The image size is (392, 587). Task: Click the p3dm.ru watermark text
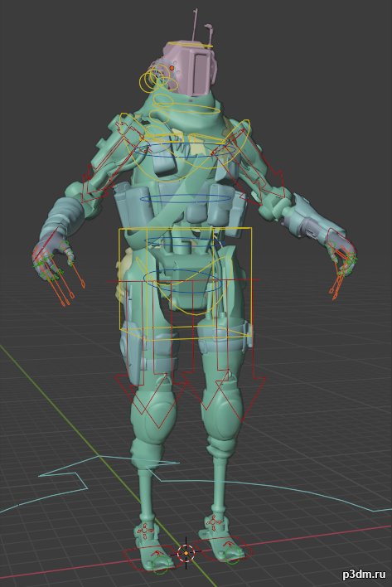tap(364, 574)
